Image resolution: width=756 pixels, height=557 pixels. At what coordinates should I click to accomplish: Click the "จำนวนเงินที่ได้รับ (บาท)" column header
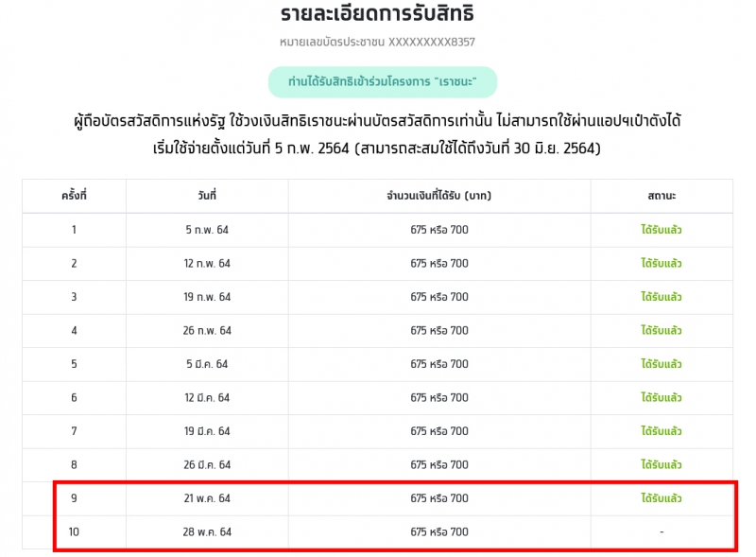[438, 196]
